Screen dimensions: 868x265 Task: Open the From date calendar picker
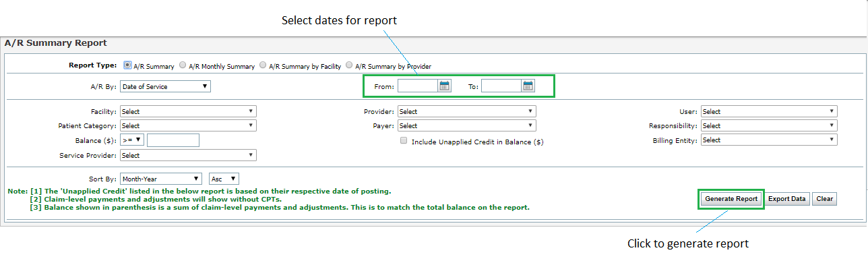click(444, 86)
